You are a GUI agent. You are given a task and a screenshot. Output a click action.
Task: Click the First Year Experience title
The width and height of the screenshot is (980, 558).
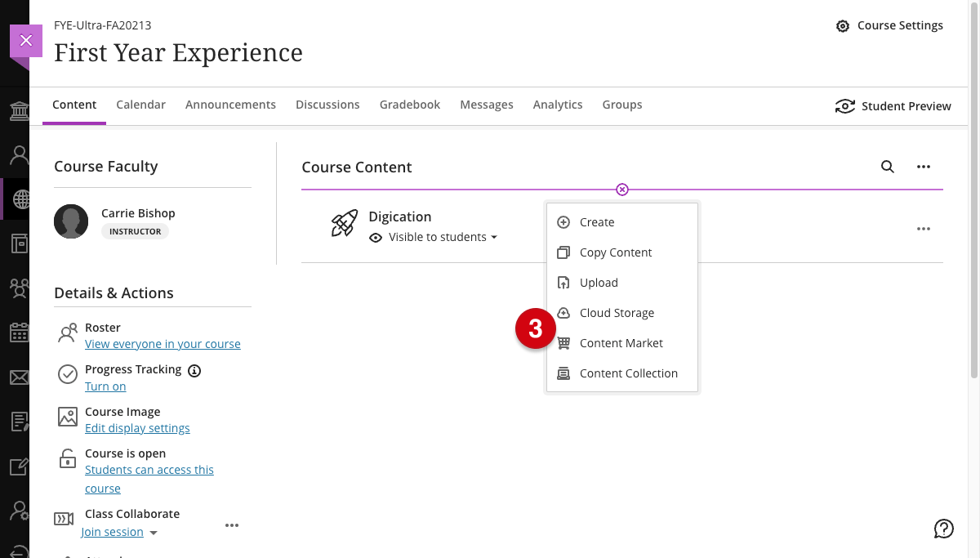178,52
